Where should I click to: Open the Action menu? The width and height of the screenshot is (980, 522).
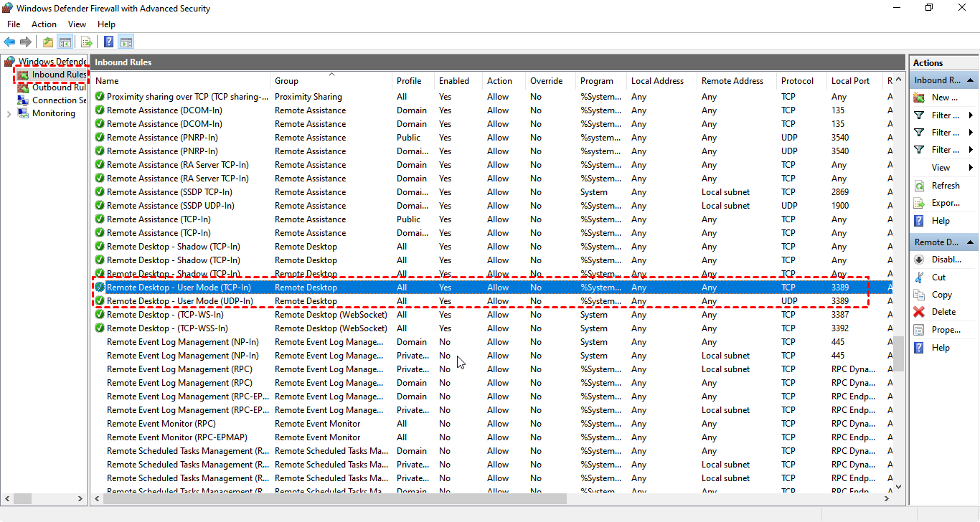(44, 24)
